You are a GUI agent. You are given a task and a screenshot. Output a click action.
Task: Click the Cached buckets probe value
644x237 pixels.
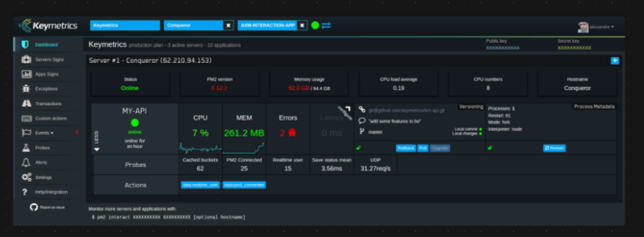point(200,168)
